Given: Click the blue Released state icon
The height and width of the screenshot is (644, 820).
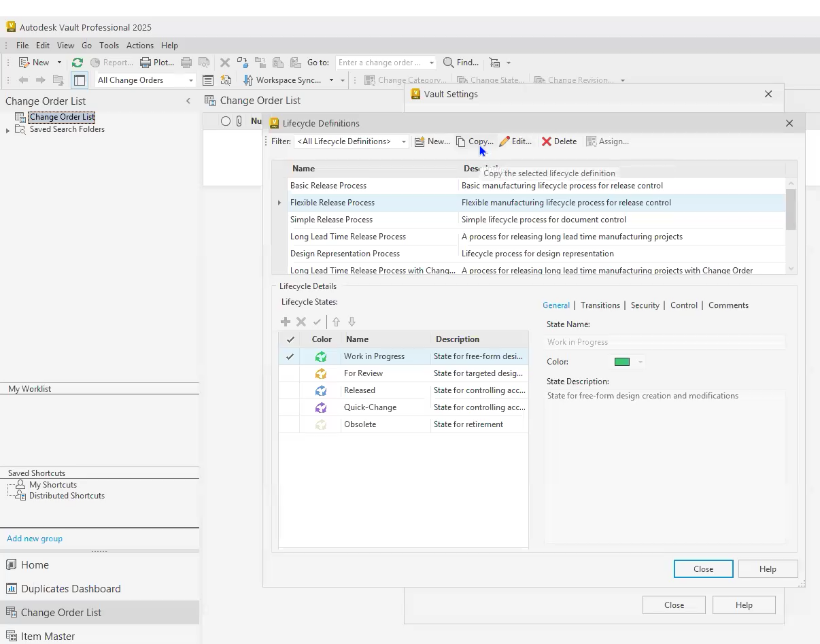Looking at the screenshot, I should coord(321,390).
